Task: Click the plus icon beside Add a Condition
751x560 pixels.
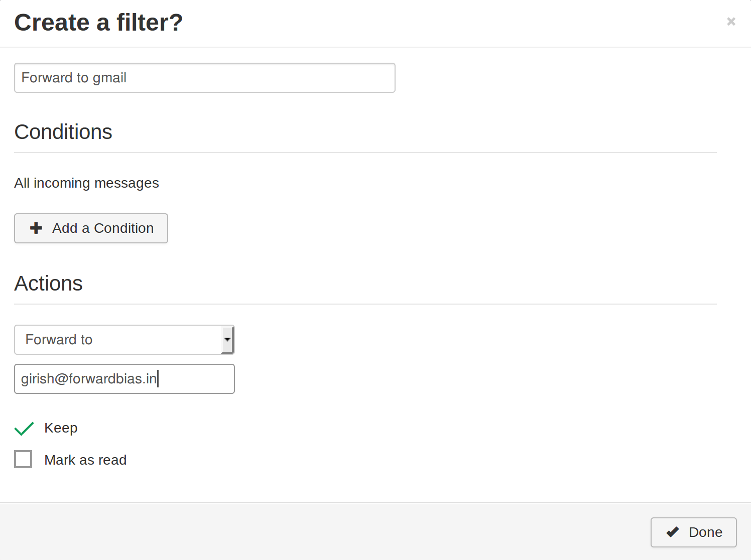Action: (36, 228)
